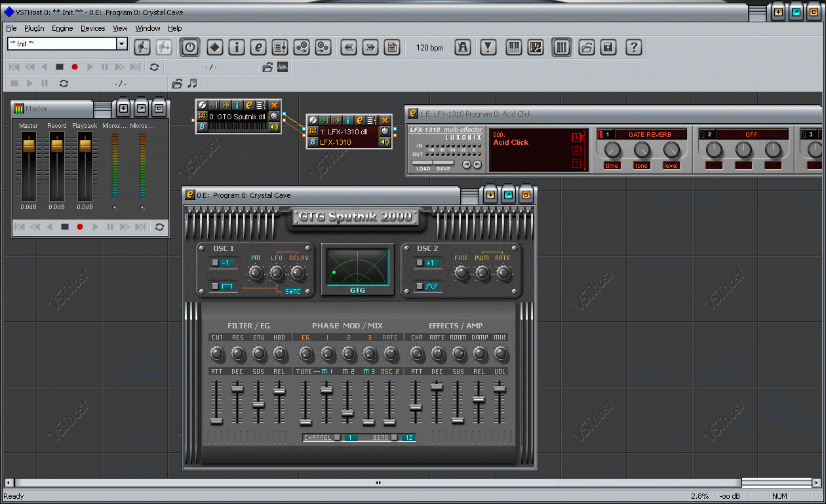Click the music note icon in MIDI player bar
Viewport: 826px width, 504px height.
click(x=192, y=83)
